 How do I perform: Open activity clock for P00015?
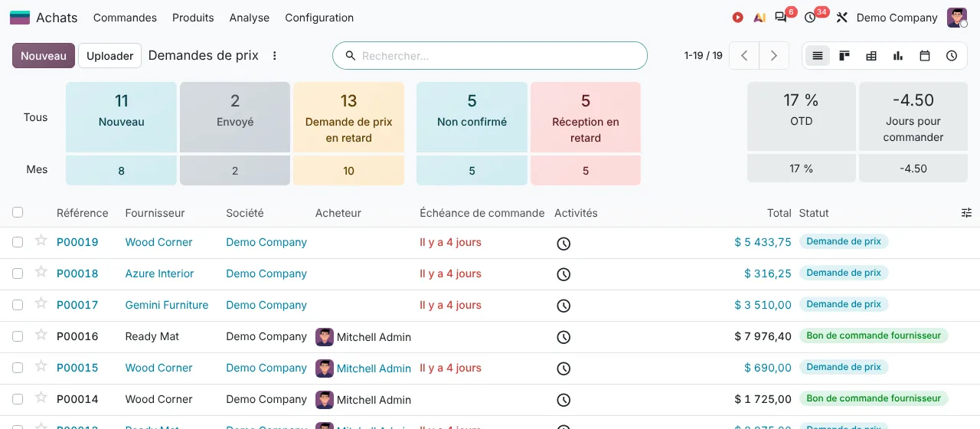click(x=563, y=368)
